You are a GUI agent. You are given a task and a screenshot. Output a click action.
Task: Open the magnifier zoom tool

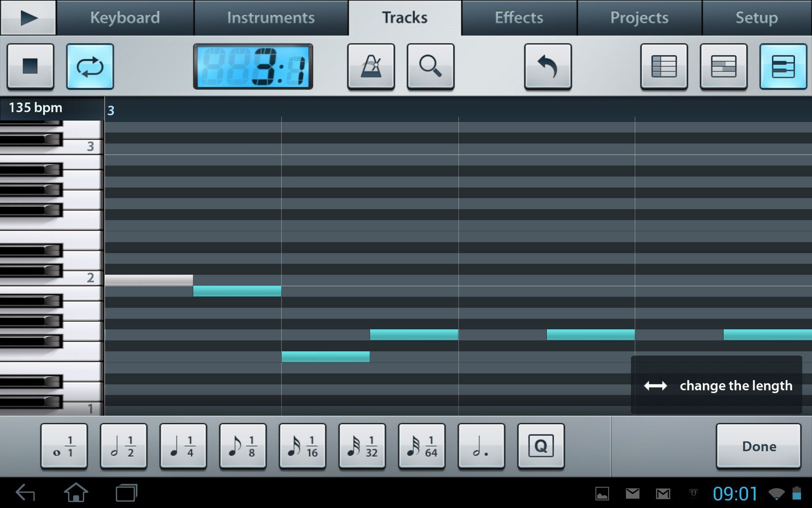click(430, 66)
